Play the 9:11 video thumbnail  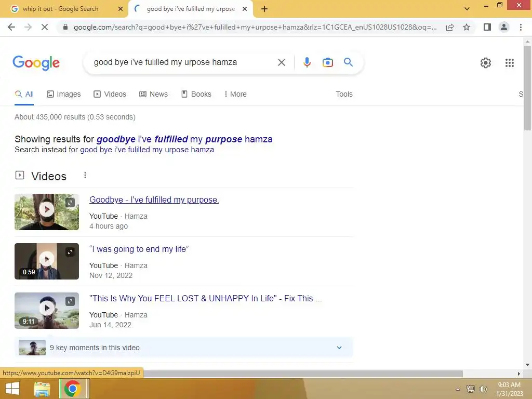[47, 311]
